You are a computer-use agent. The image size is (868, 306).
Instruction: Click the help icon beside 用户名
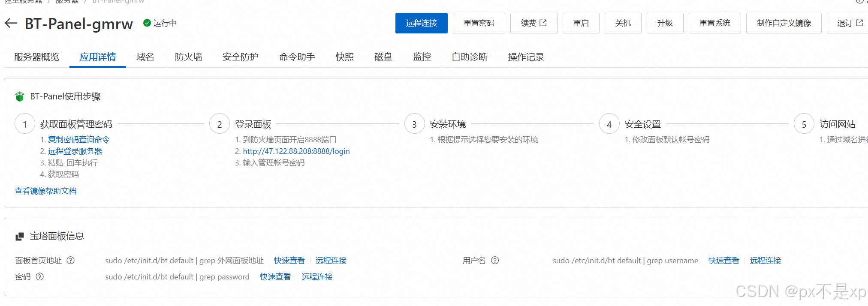(495, 260)
